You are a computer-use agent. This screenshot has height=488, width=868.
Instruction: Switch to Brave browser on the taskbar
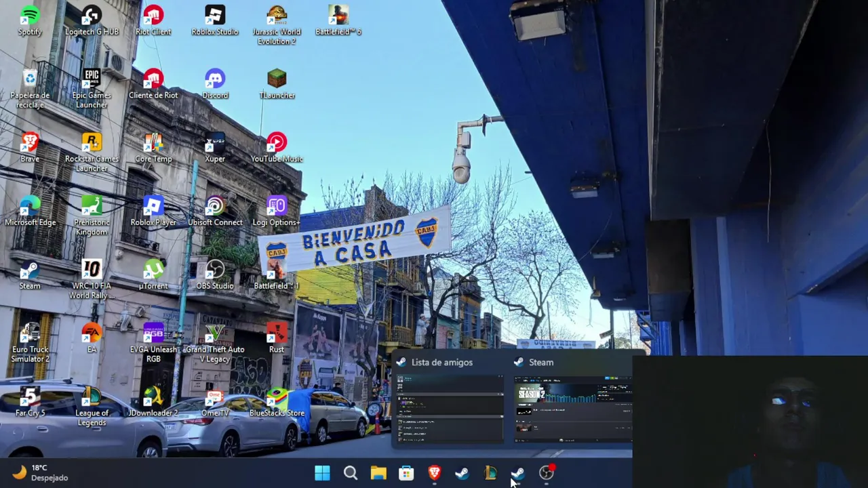pyautogui.click(x=434, y=473)
